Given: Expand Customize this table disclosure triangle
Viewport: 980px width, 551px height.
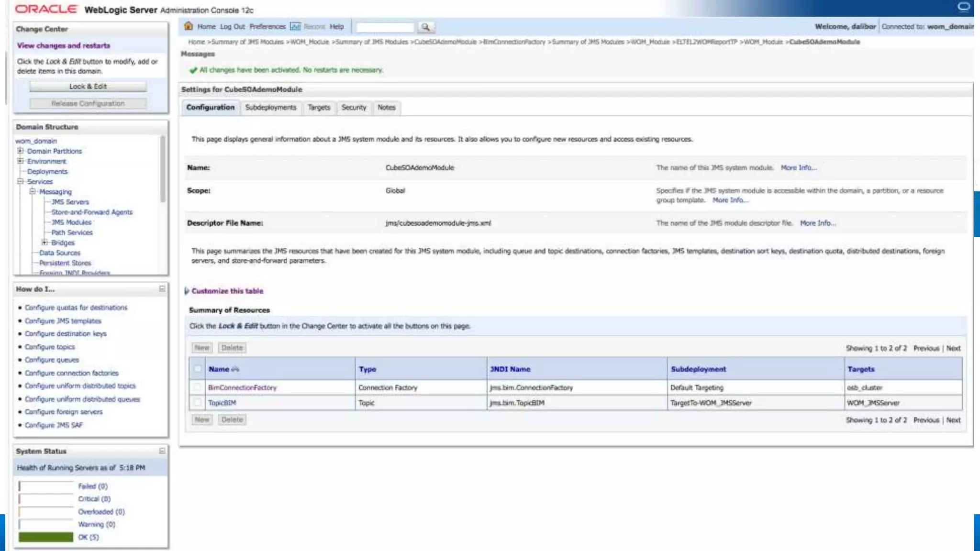Looking at the screenshot, I should (x=187, y=291).
